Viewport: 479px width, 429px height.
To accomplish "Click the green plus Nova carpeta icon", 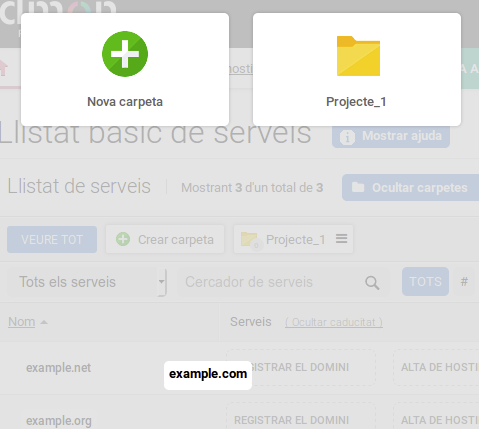I will tap(125, 54).
